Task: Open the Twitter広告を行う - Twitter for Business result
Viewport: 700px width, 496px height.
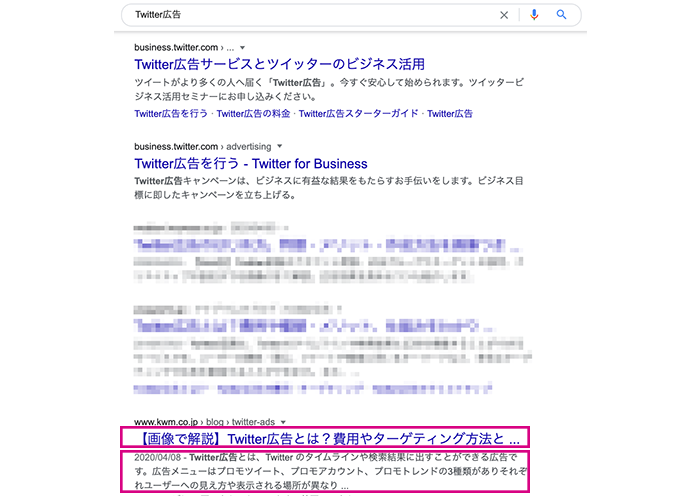Action: point(251,163)
